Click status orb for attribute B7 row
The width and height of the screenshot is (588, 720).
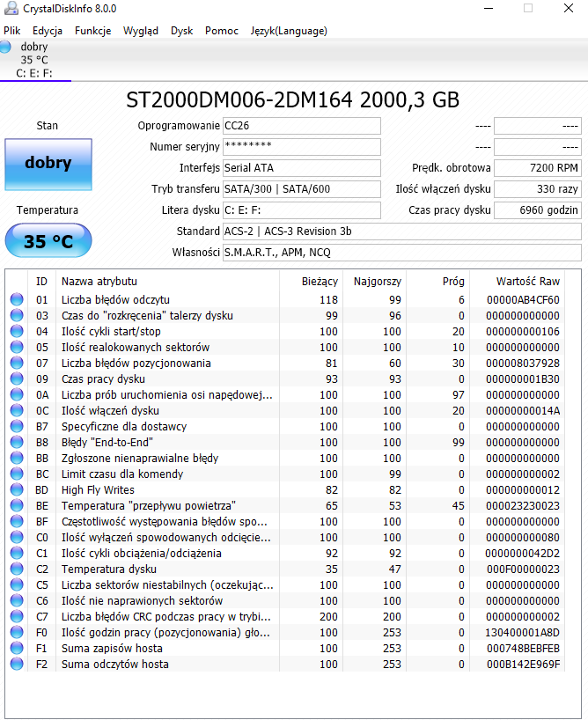pyautogui.click(x=17, y=426)
